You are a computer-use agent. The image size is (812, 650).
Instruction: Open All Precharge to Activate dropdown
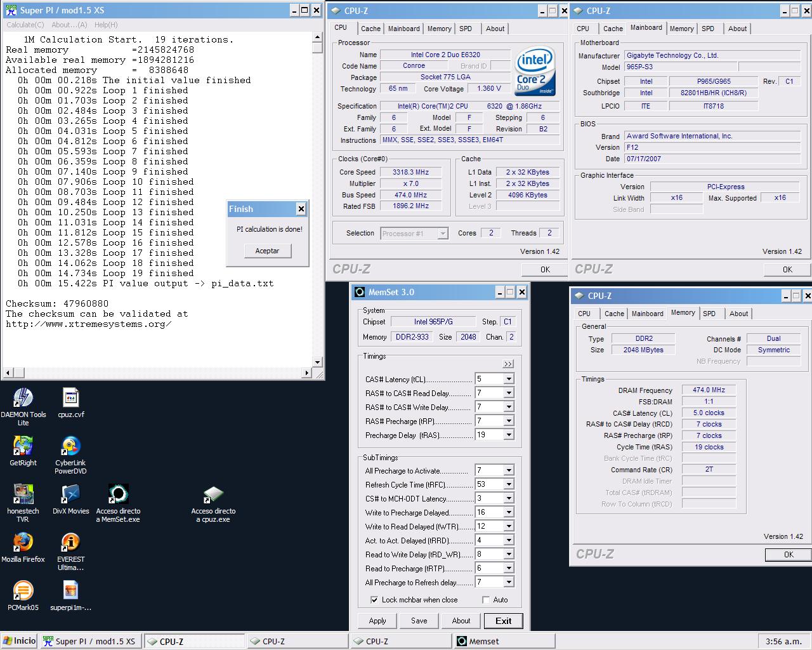[x=508, y=470]
